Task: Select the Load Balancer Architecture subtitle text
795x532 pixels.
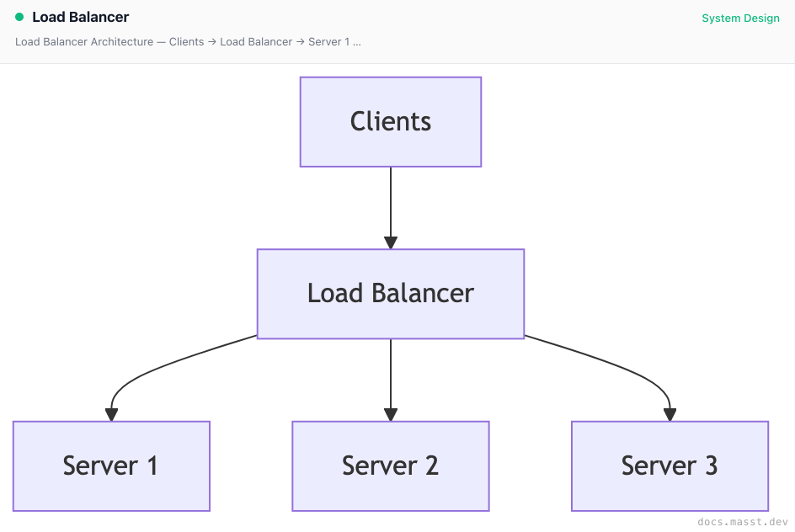Action: [x=188, y=42]
